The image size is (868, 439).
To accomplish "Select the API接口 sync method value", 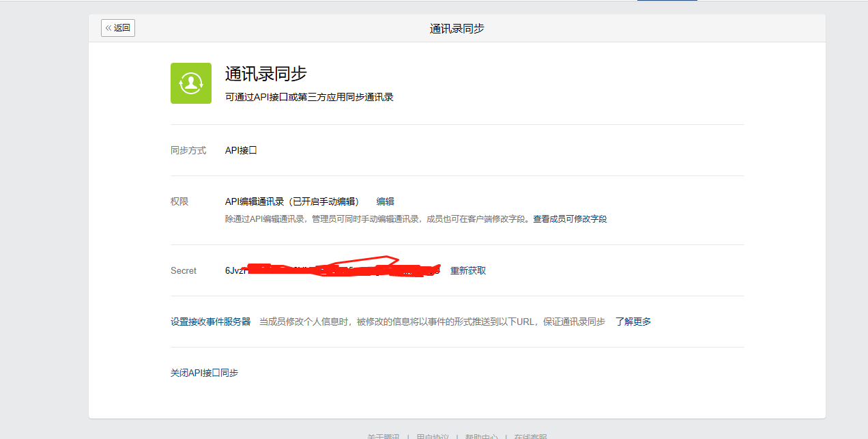I will tap(242, 150).
